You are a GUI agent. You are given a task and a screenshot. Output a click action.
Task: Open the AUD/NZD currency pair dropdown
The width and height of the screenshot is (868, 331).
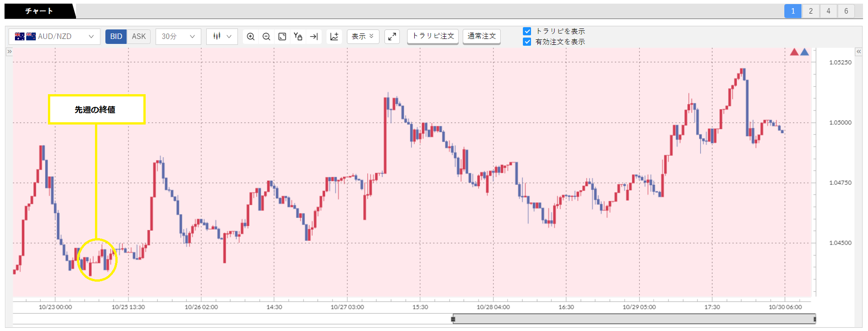(x=54, y=37)
